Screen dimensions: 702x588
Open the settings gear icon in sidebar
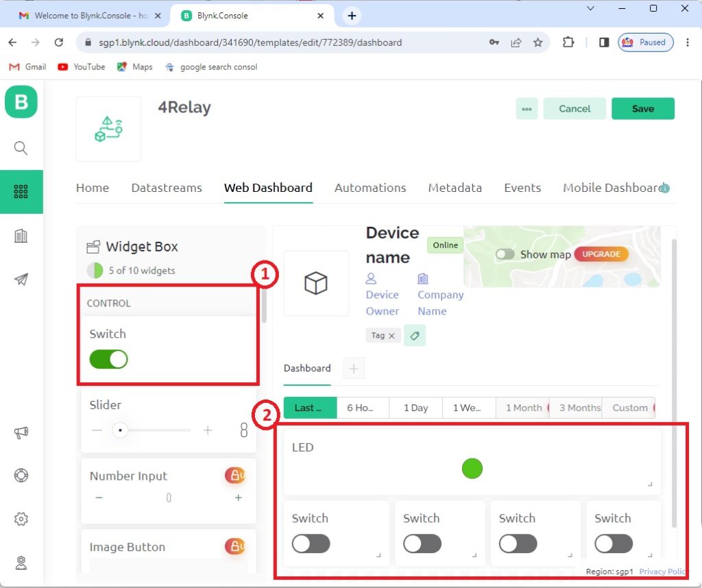coord(21,519)
